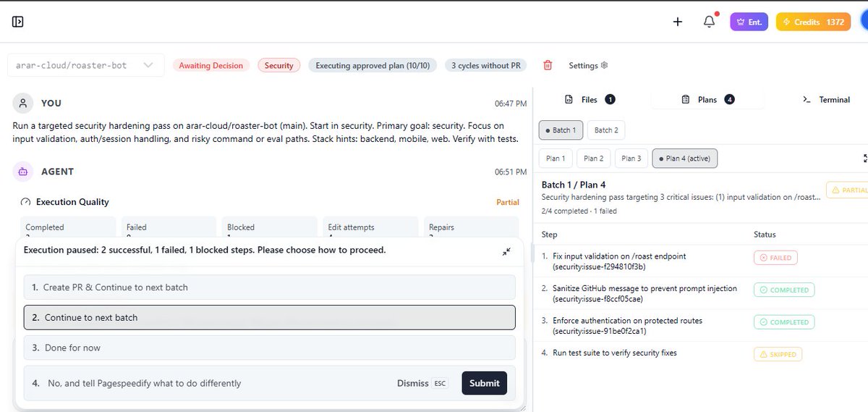Click the Partial quality label
868x412 pixels.
click(508, 202)
